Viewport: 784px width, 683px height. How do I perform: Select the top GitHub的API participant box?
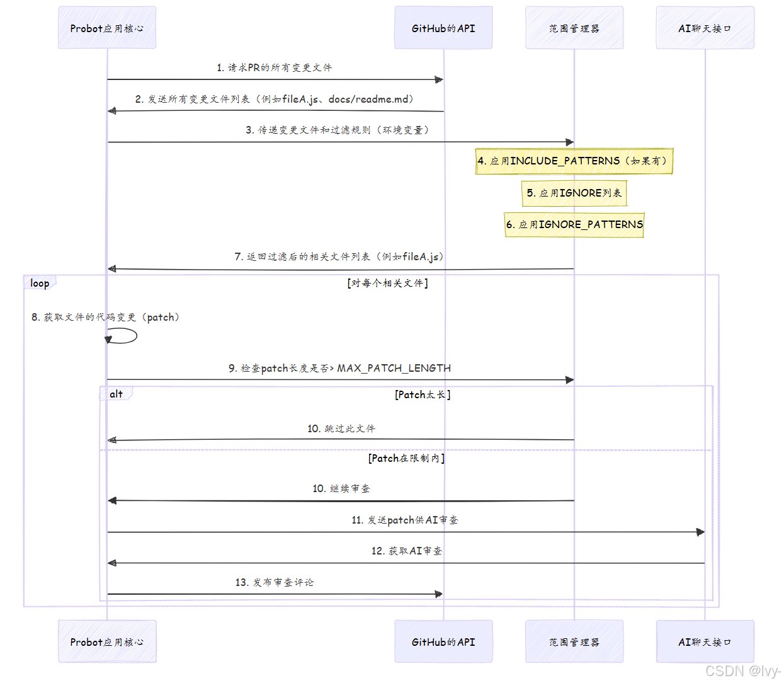[443, 28]
